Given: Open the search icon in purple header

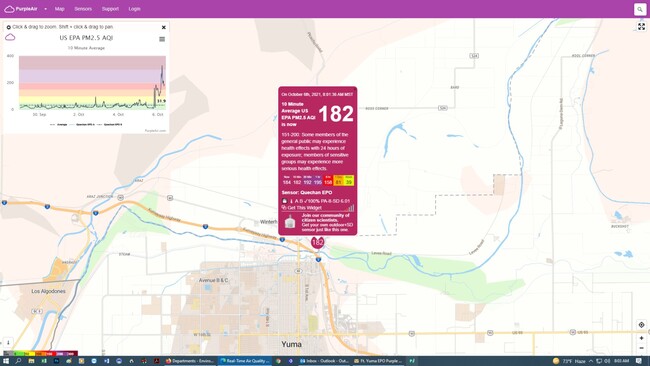Looking at the screenshot, I should pyautogui.click(x=640, y=9).
